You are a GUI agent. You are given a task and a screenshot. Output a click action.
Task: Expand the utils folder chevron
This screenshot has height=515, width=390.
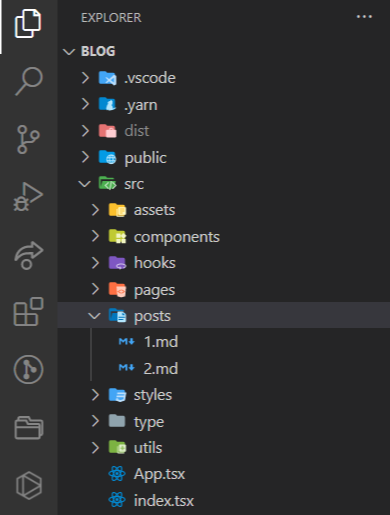95,448
